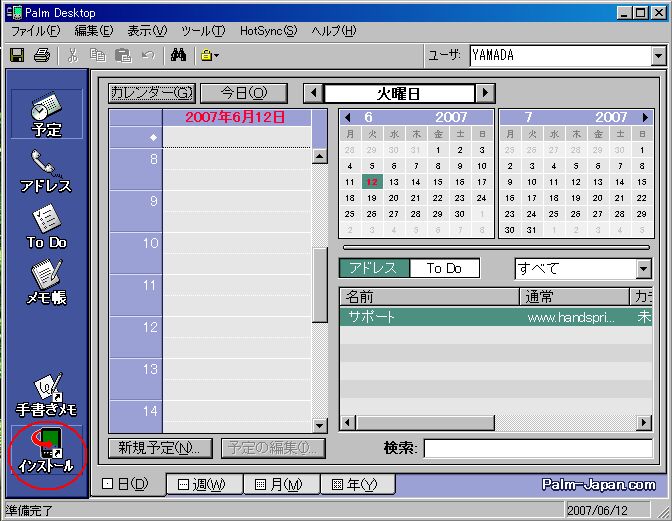Screen dimensions: 672x521
Task: Switch to the 年(Y) year view tab
Action: coord(357,485)
